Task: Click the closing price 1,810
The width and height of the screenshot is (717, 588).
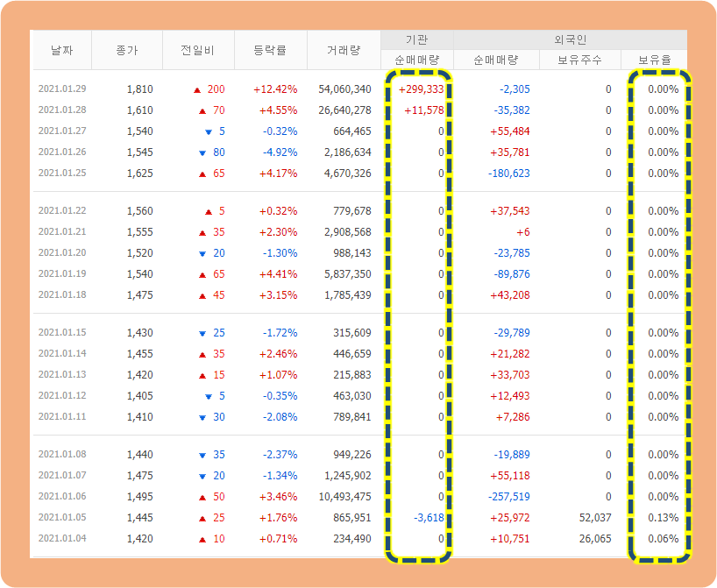Action: 140,89
